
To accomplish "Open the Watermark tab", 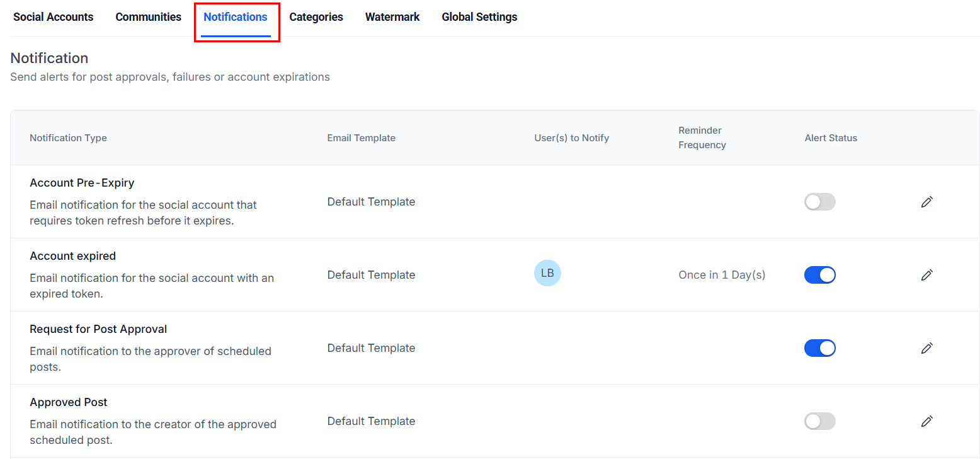I will tap(392, 17).
